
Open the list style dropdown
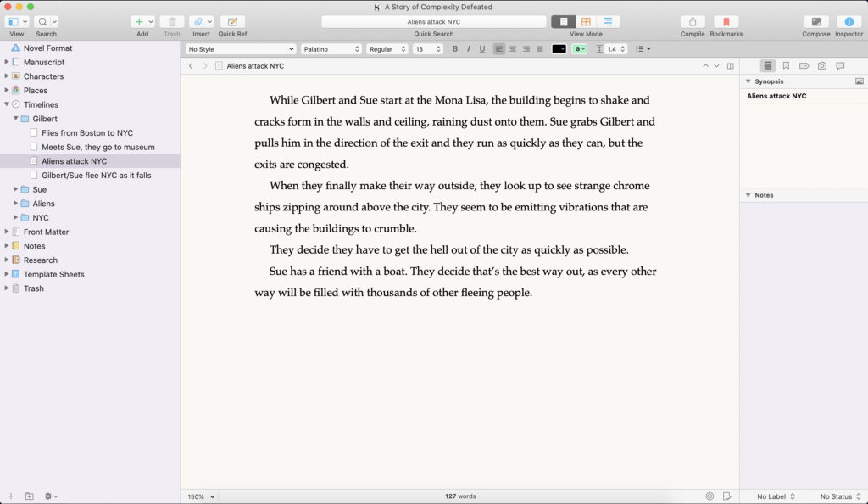coord(643,49)
